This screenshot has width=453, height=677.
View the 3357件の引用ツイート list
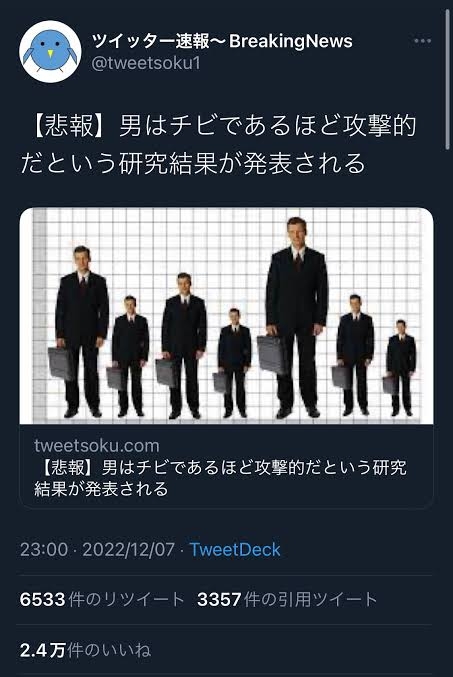point(287,599)
